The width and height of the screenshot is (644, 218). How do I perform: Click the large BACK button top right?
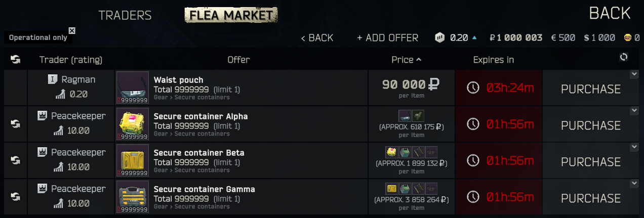click(x=610, y=13)
